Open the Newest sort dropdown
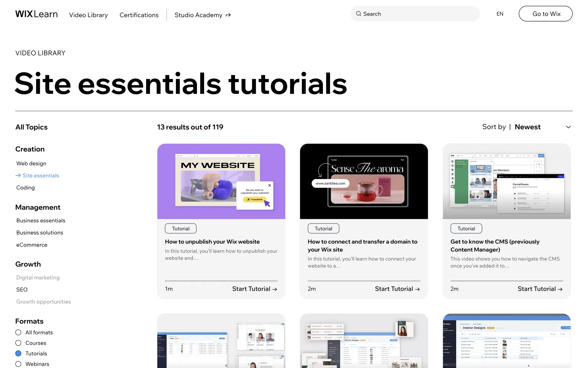Viewport: 588px width, 368px height. [527, 127]
